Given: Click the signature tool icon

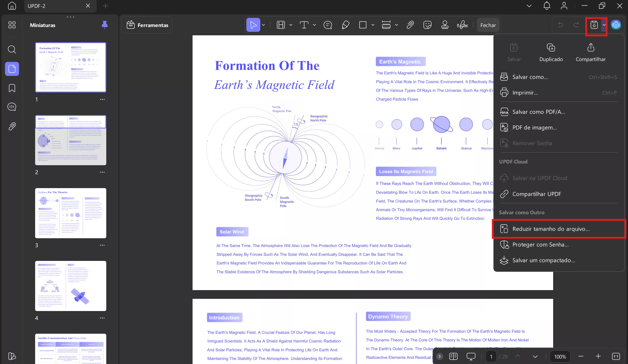Looking at the screenshot, I should click(462, 25).
